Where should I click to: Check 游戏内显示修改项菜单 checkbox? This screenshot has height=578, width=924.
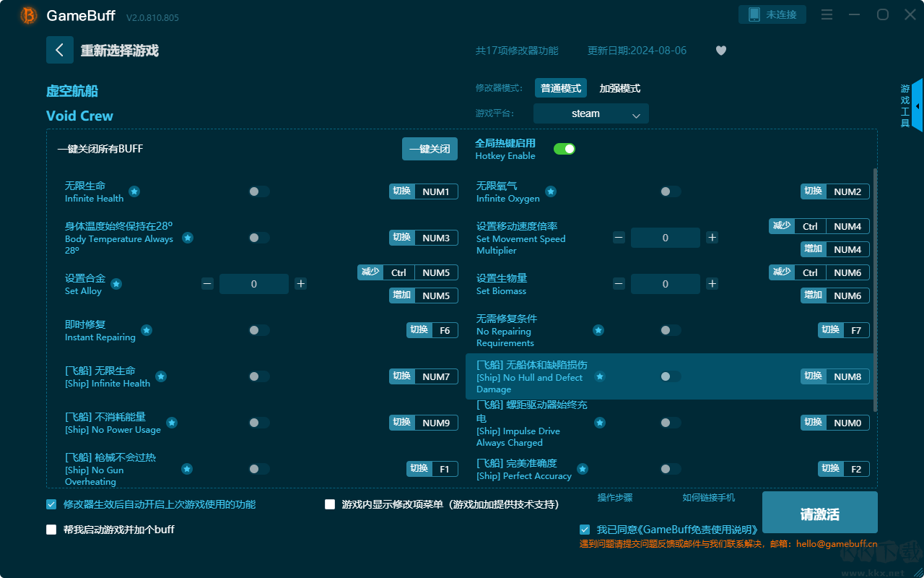click(x=330, y=504)
